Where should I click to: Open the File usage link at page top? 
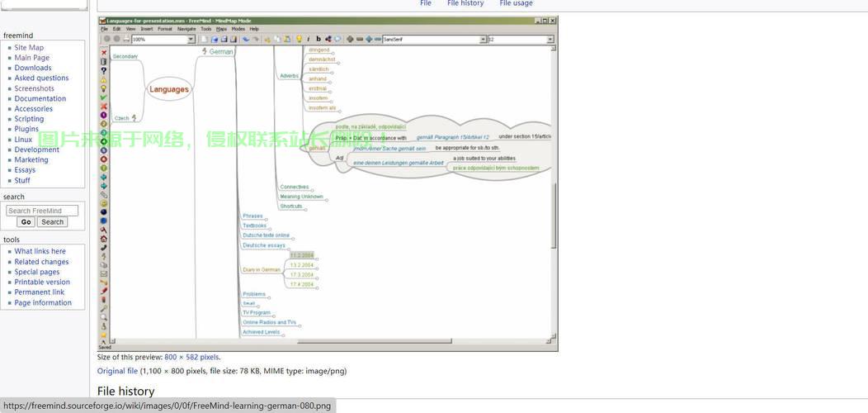(x=516, y=3)
